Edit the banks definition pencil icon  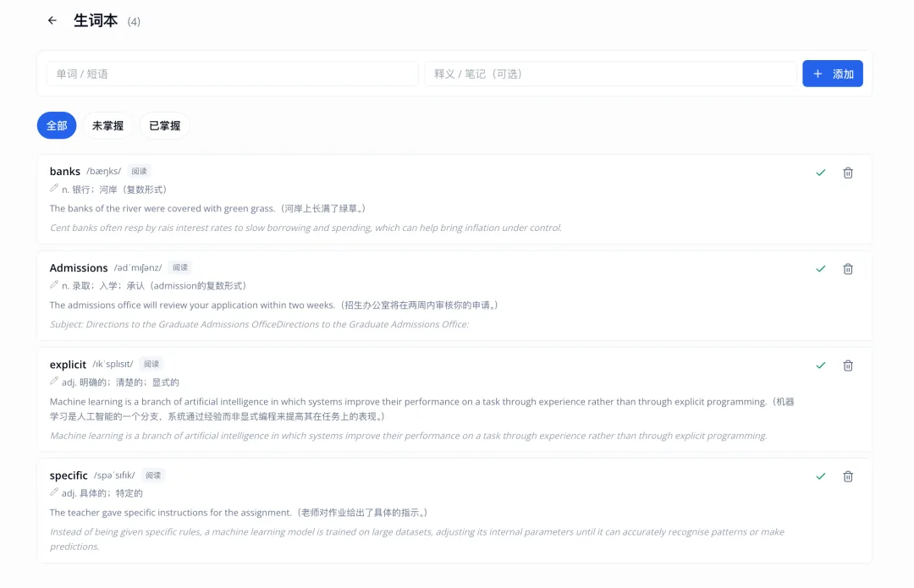point(54,188)
